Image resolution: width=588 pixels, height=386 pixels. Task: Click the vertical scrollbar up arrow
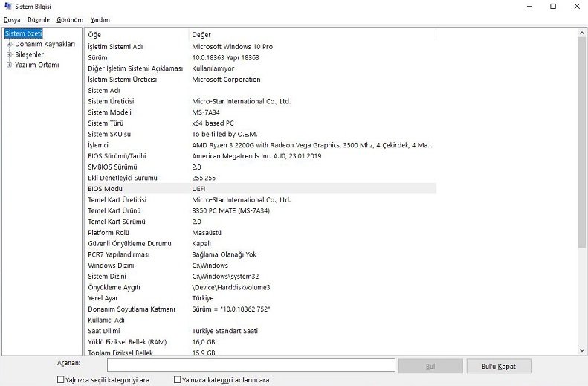pos(581,33)
